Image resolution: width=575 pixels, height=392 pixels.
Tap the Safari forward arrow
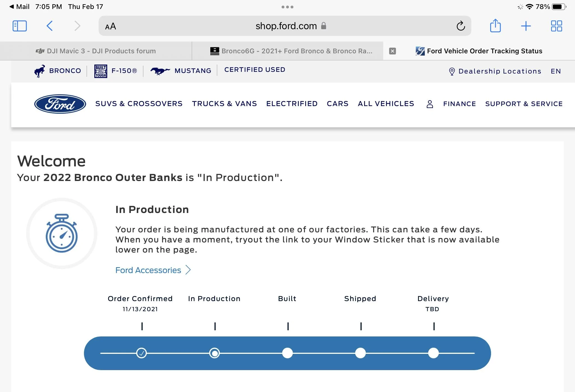[x=77, y=26]
